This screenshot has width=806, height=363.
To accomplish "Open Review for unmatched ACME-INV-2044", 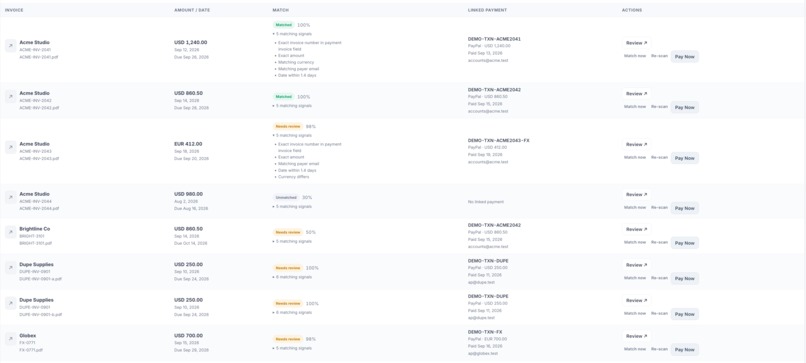I will pyautogui.click(x=636, y=195).
